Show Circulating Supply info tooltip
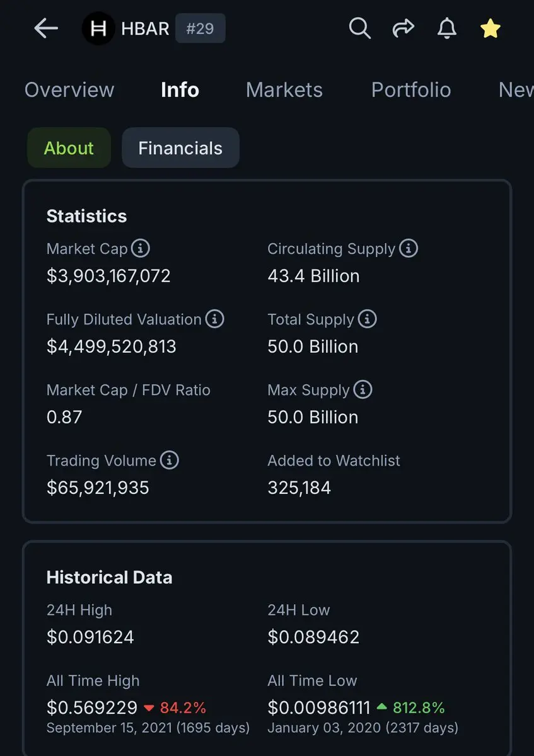Image resolution: width=534 pixels, height=756 pixels. [x=409, y=248]
